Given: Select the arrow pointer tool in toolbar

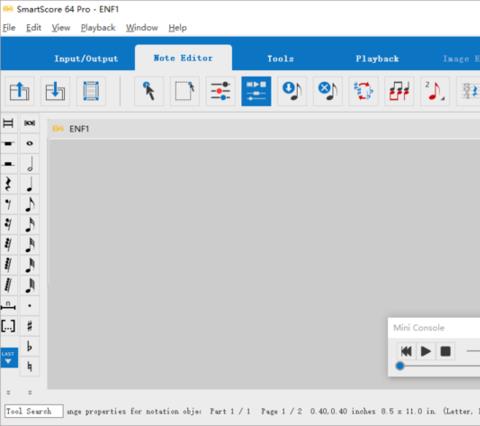Looking at the screenshot, I should click(x=149, y=91).
